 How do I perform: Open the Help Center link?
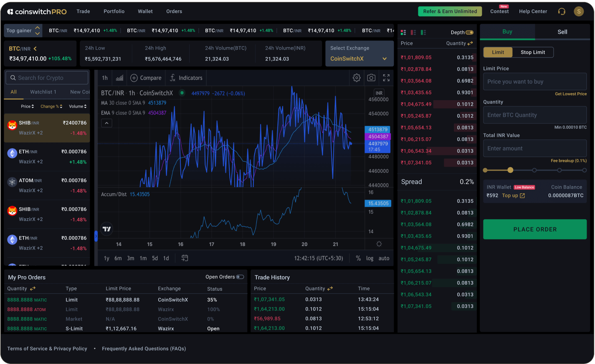[x=533, y=11]
